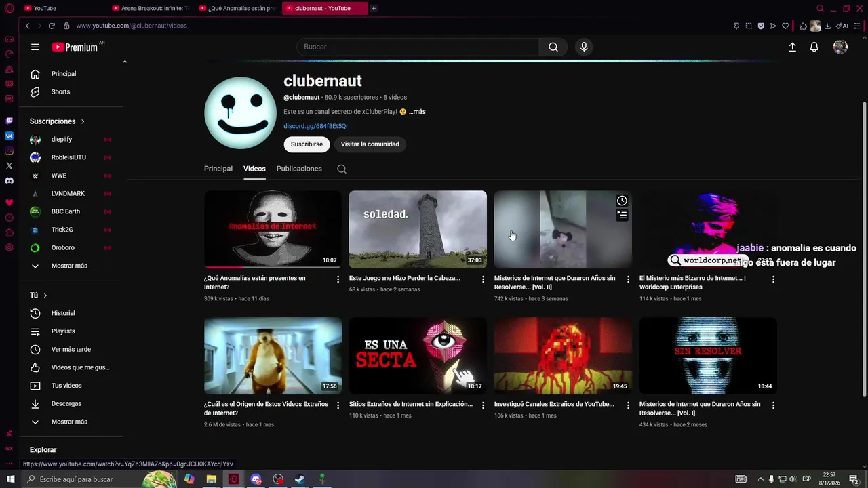Open the notifications bell
This screenshot has height=488, width=868.
tap(814, 47)
